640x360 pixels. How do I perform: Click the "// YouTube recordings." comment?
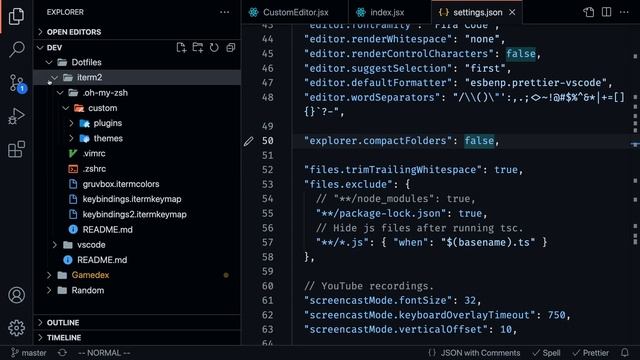(369, 286)
